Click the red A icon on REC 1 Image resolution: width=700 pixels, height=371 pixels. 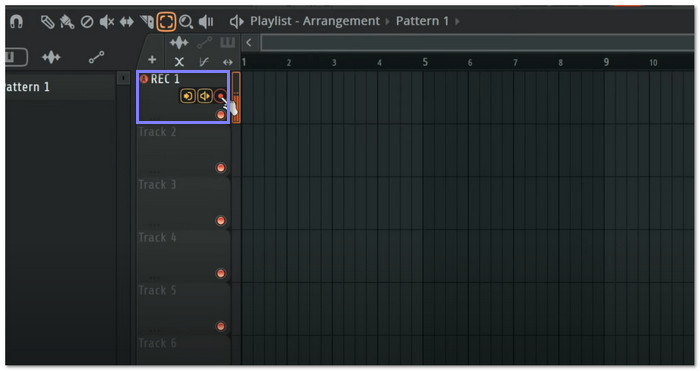click(x=144, y=79)
